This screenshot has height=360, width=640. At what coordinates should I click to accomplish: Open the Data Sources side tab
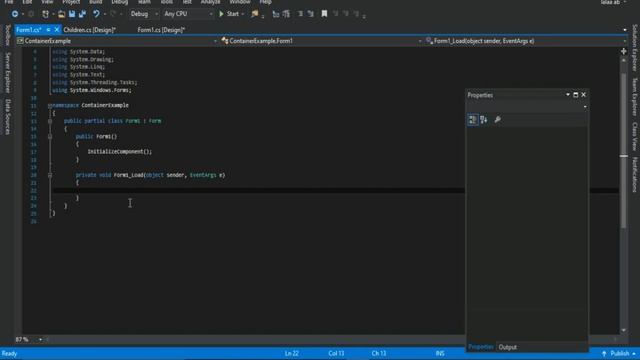pyautogui.click(x=7, y=117)
